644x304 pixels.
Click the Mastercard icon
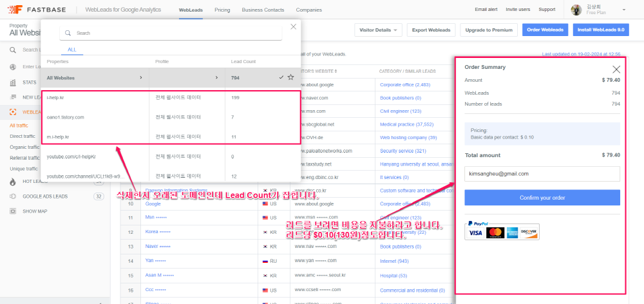[495, 233]
